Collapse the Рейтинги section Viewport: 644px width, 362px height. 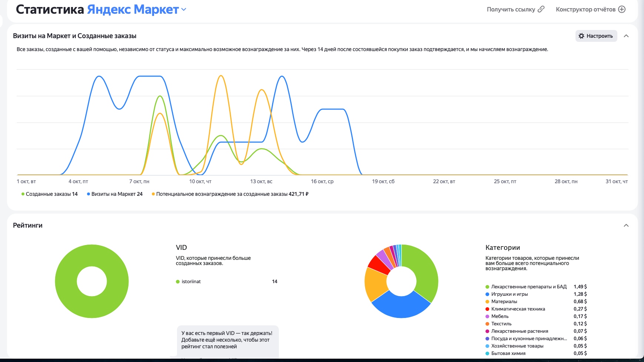pyautogui.click(x=626, y=225)
